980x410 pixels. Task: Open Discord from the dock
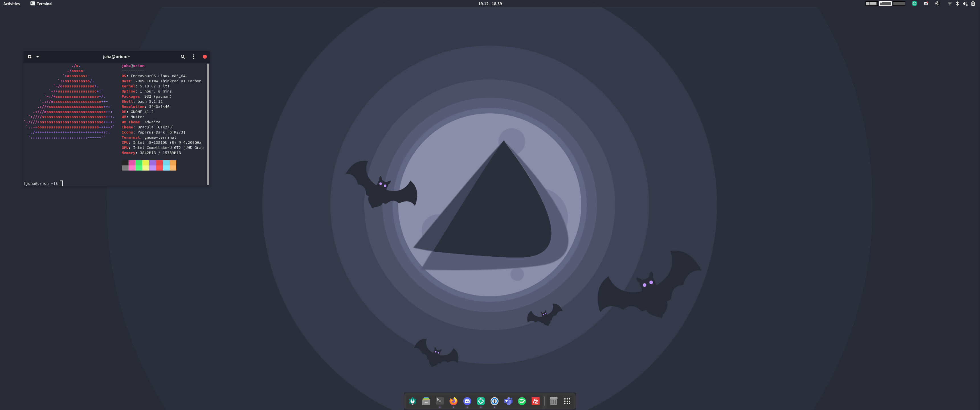pyautogui.click(x=467, y=401)
